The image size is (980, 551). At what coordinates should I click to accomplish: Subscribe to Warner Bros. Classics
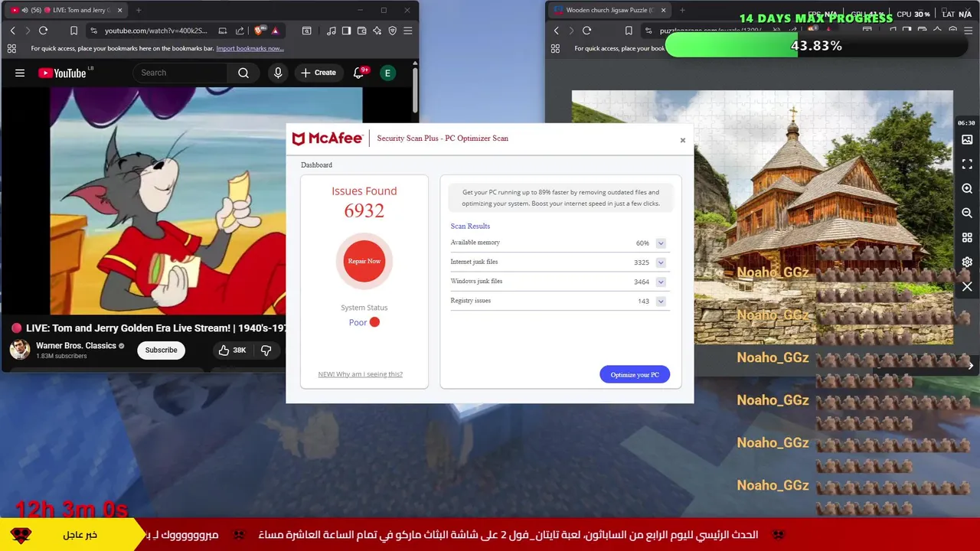pyautogui.click(x=162, y=350)
